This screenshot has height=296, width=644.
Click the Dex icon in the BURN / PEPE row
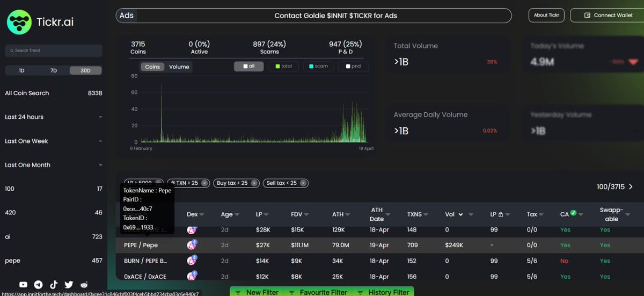pyautogui.click(x=192, y=261)
